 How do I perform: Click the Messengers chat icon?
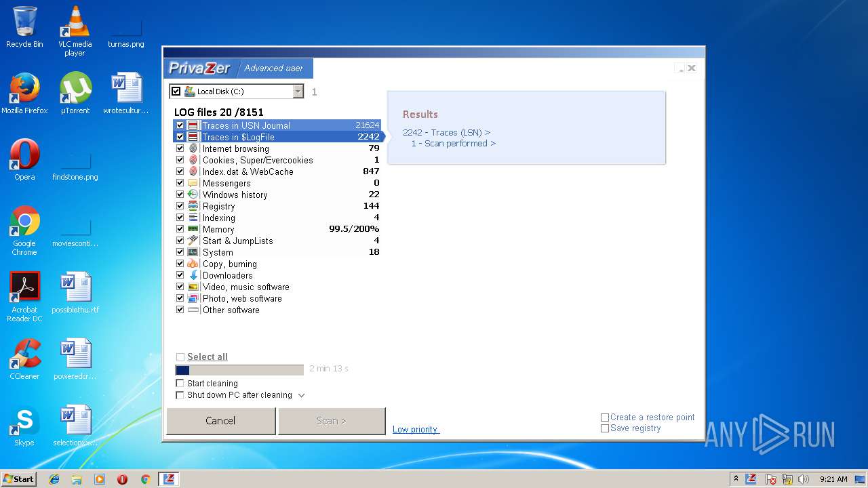(193, 183)
